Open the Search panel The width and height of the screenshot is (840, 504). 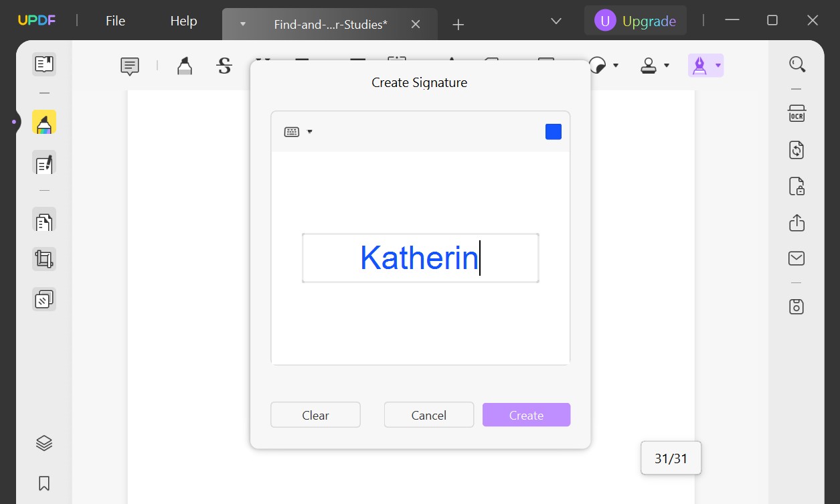[796, 64]
